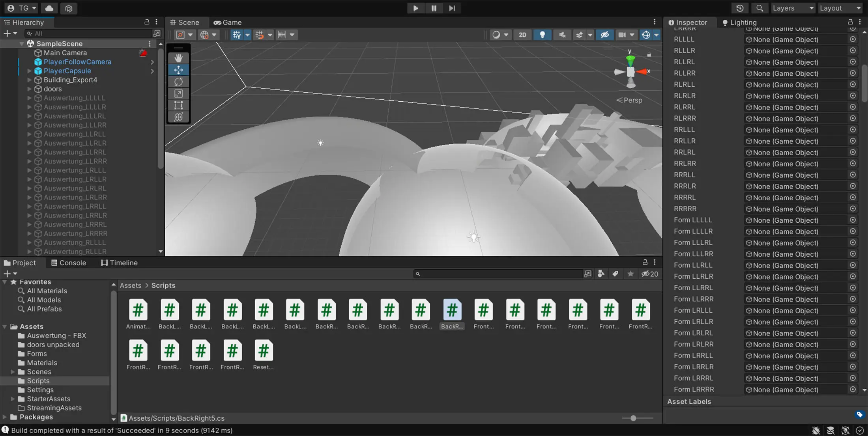The height and width of the screenshot is (436, 868).
Task: Toggle scene visibility of hidden objects
Action: point(604,35)
